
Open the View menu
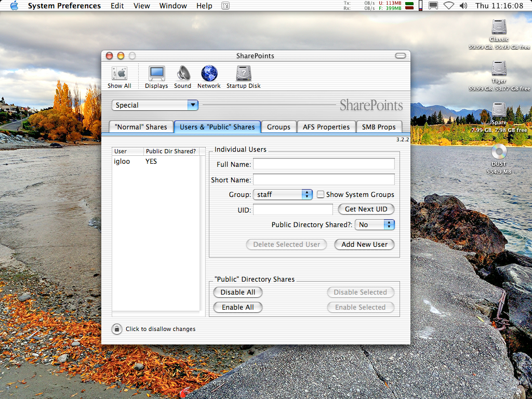click(x=141, y=6)
